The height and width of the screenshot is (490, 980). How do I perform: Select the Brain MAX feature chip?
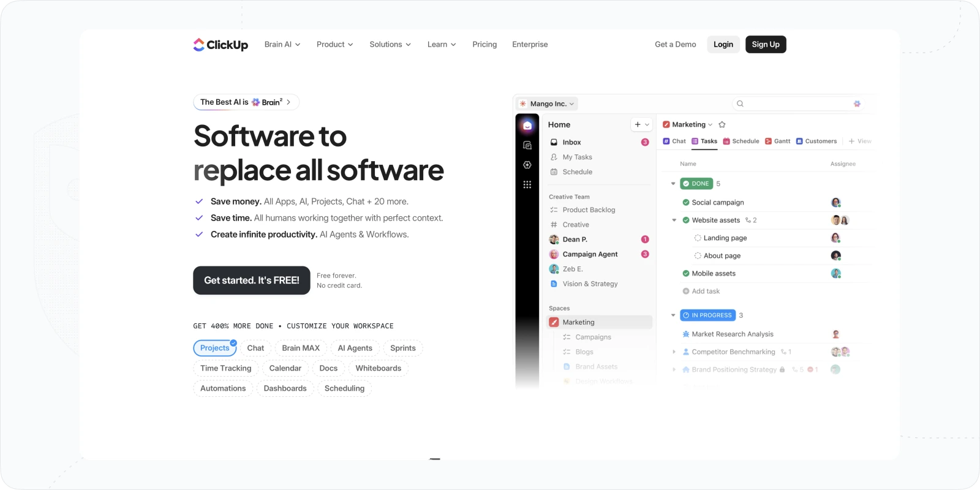pos(301,348)
